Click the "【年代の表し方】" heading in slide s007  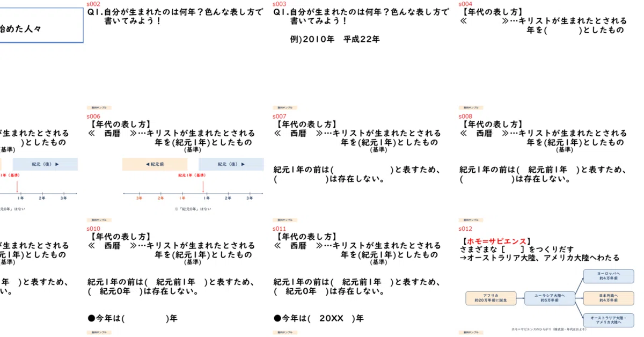306,124
